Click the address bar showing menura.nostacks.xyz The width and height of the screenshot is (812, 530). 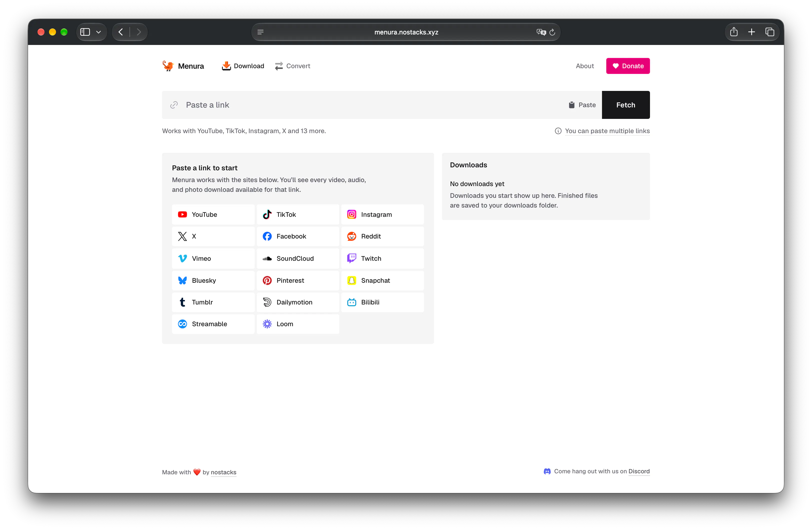click(x=406, y=32)
